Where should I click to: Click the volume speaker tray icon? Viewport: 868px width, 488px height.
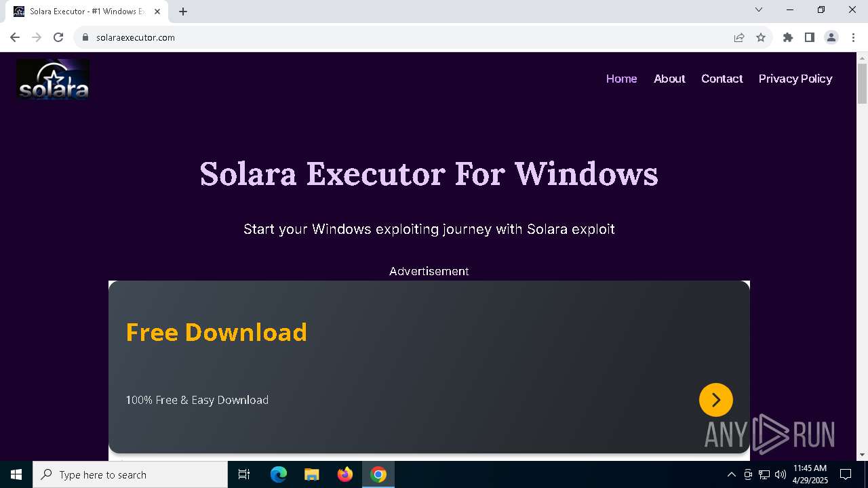click(780, 474)
